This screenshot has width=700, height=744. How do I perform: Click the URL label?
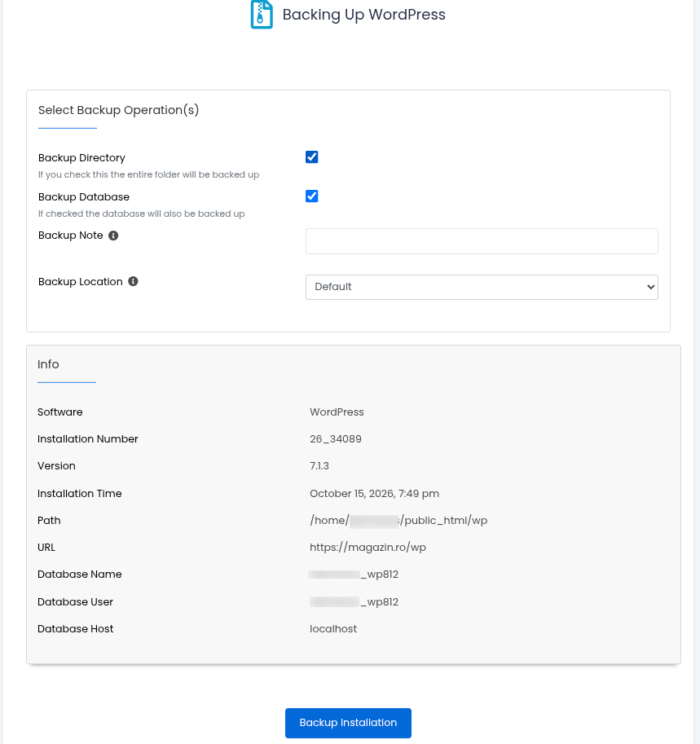coord(46,547)
